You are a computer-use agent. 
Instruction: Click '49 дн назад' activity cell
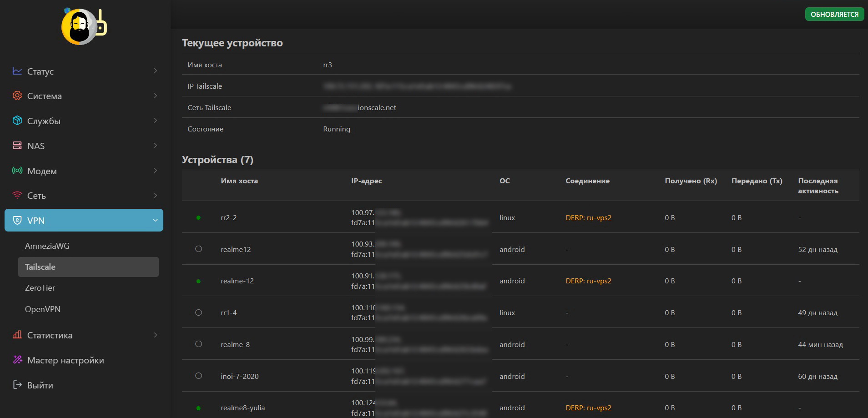[818, 313]
